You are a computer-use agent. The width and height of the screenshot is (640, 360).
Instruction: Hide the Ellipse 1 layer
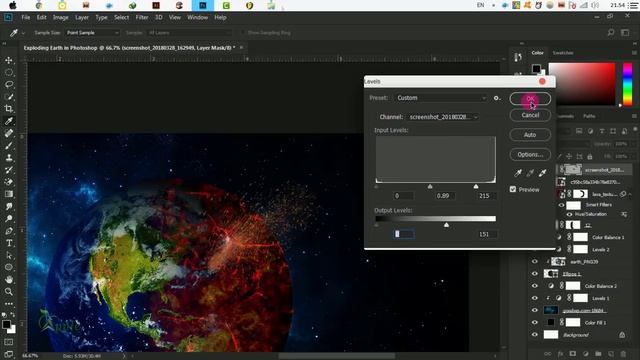click(535, 274)
